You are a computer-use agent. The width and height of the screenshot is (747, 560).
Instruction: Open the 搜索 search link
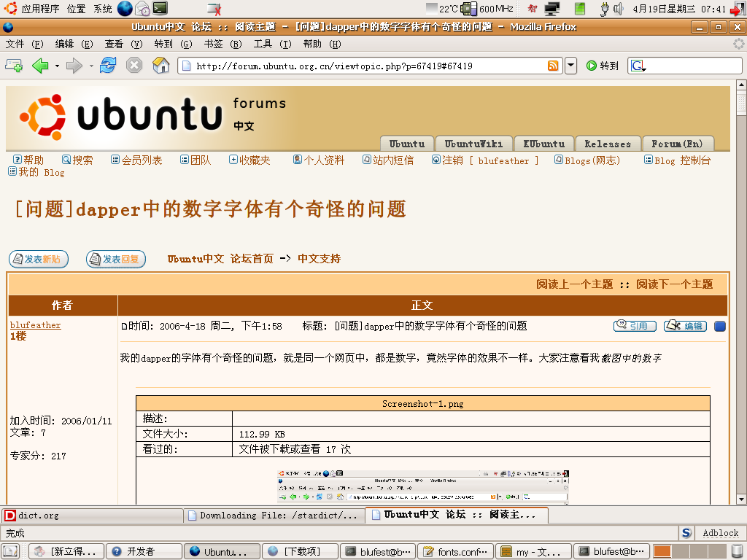pyautogui.click(x=77, y=160)
